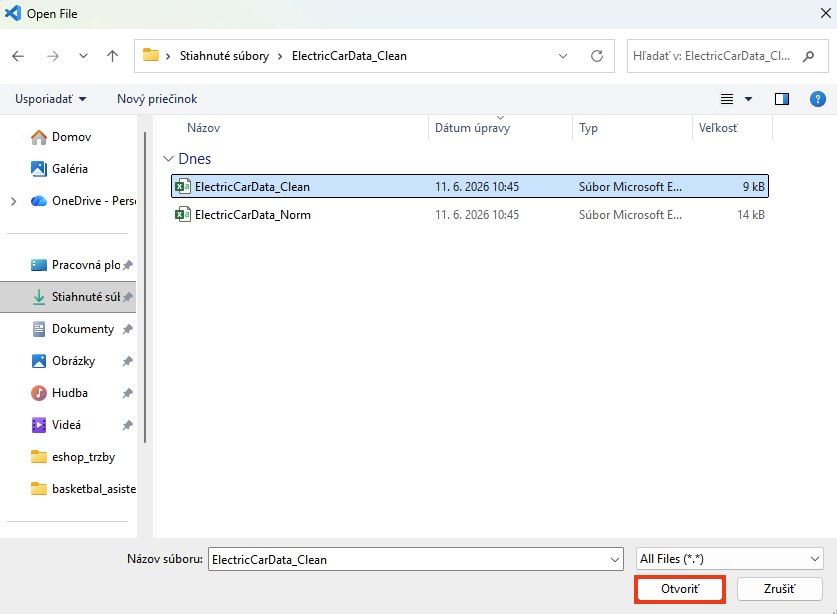Go forward using the right arrow
Image resolution: width=837 pixels, height=614 pixels.
[52, 56]
